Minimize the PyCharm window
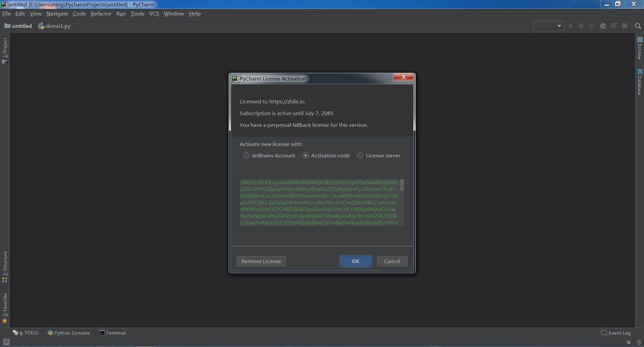 click(607, 4)
